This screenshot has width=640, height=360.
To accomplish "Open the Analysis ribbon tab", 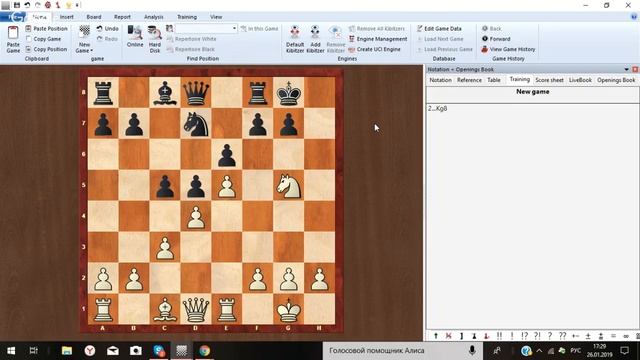I will (153, 17).
